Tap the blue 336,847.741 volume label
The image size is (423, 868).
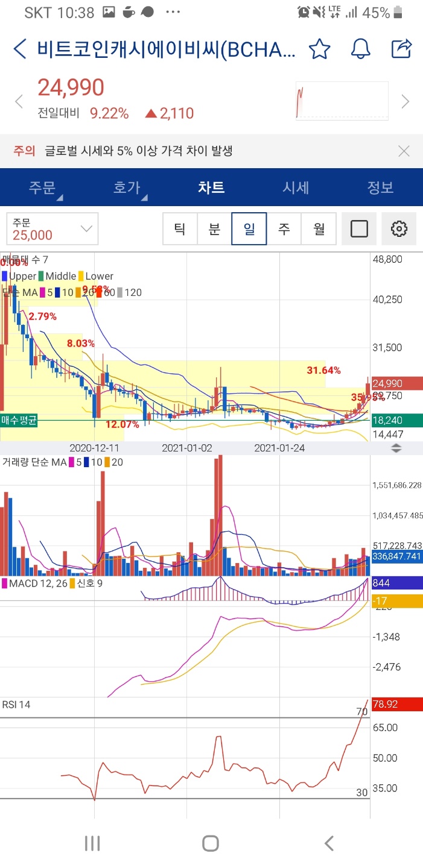click(397, 556)
